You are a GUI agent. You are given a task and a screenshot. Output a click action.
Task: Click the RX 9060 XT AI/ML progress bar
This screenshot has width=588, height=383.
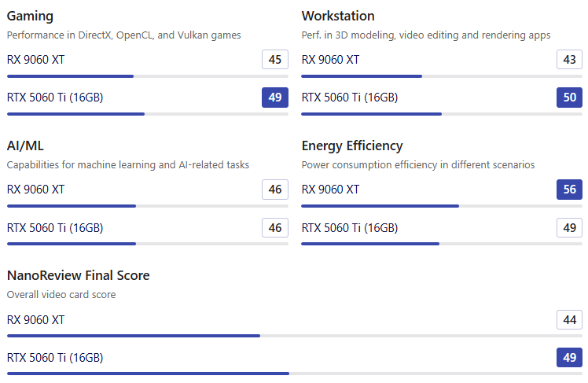click(147, 206)
